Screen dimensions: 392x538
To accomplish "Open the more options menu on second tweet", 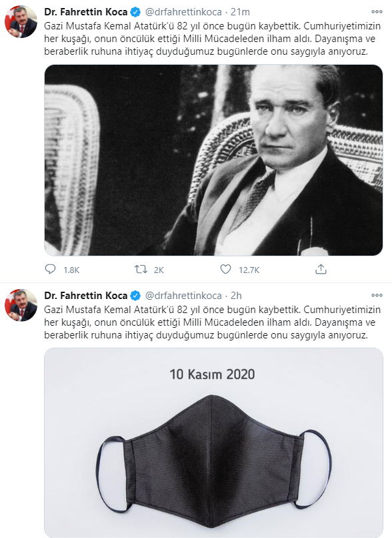I will [x=377, y=295].
